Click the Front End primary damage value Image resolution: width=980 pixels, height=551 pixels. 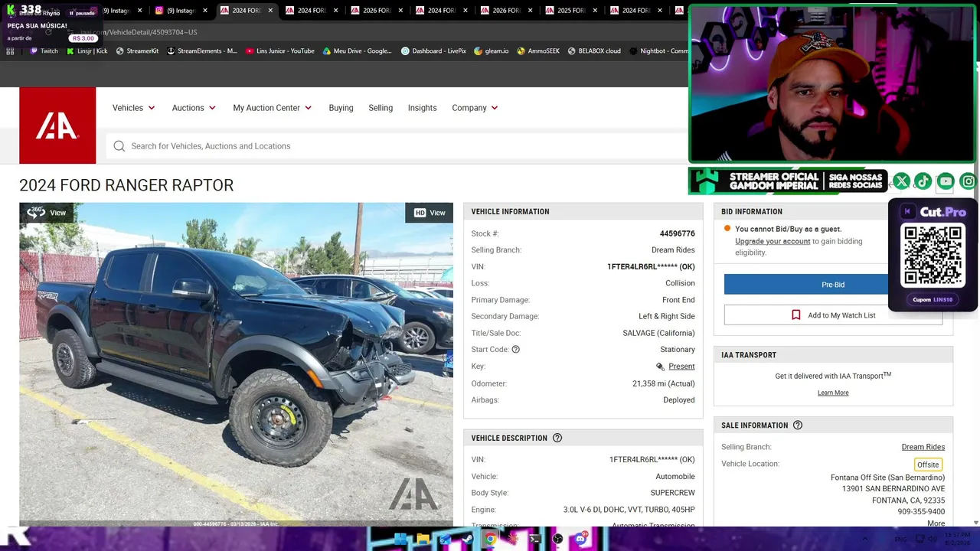point(678,300)
